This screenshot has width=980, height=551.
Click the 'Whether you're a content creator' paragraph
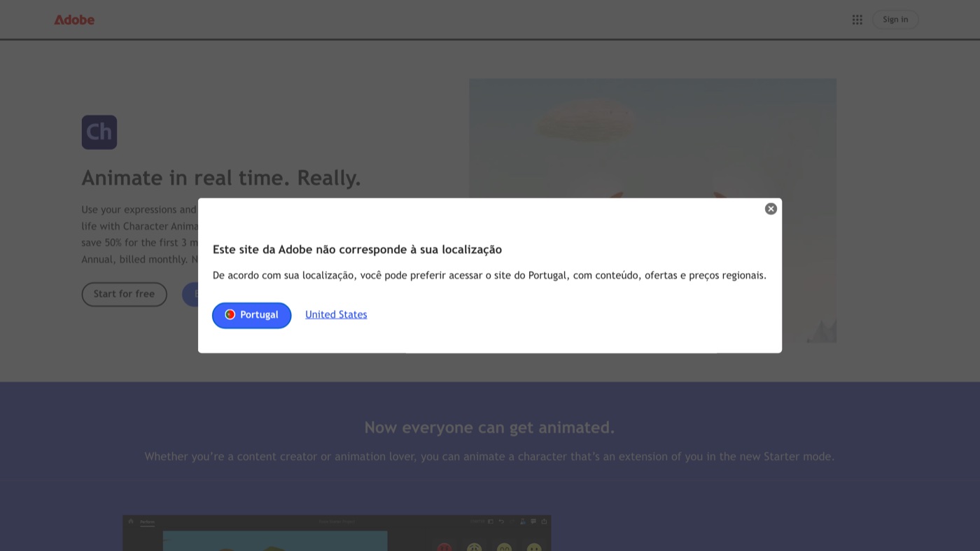(x=489, y=456)
